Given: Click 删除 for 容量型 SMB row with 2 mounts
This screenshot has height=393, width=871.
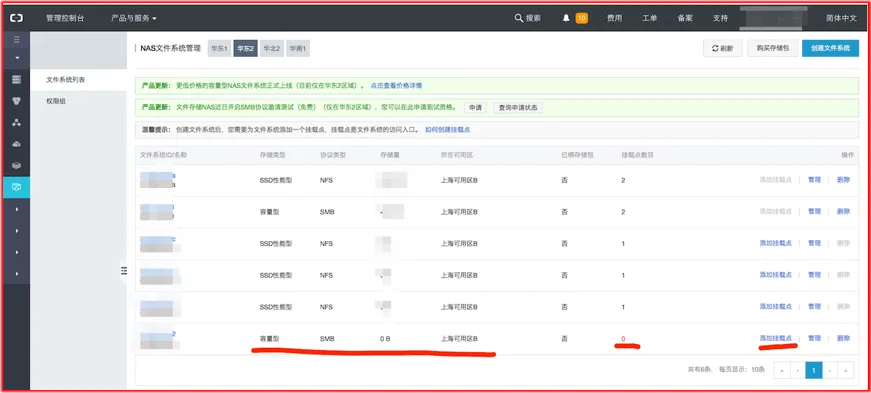Looking at the screenshot, I should (x=843, y=212).
